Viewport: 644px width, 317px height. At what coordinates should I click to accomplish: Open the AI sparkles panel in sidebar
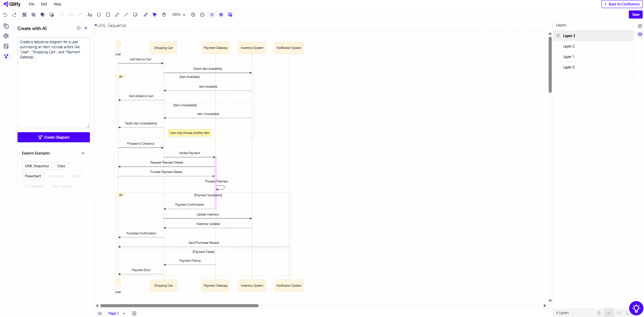click(6, 56)
